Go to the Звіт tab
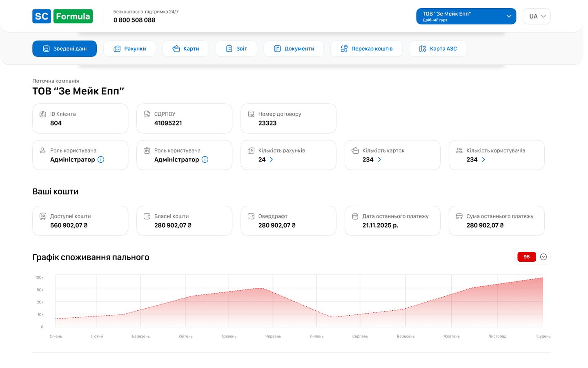588x368 pixels. [236, 49]
